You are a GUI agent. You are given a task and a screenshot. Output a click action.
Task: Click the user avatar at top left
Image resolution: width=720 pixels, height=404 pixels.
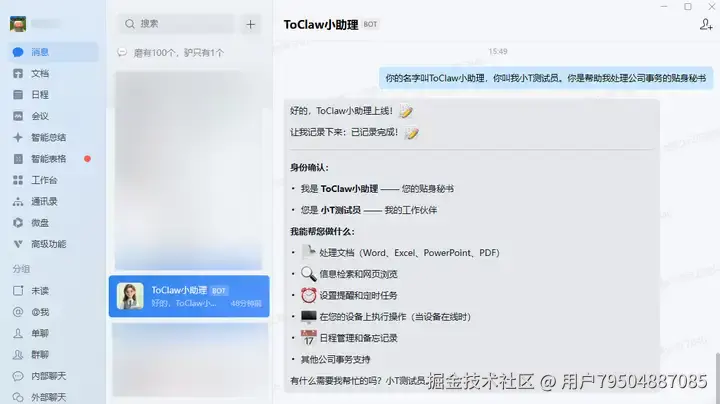point(18,23)
